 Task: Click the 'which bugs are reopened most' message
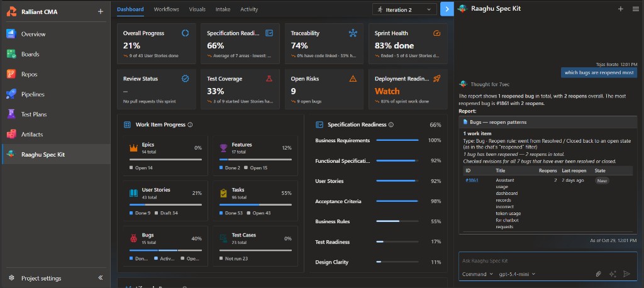pos(599,73)
